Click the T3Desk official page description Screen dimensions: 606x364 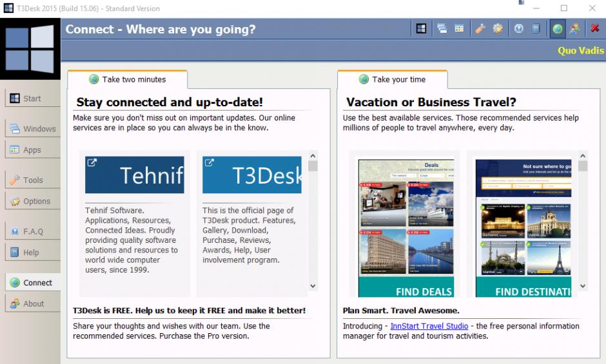click(248, 235)
